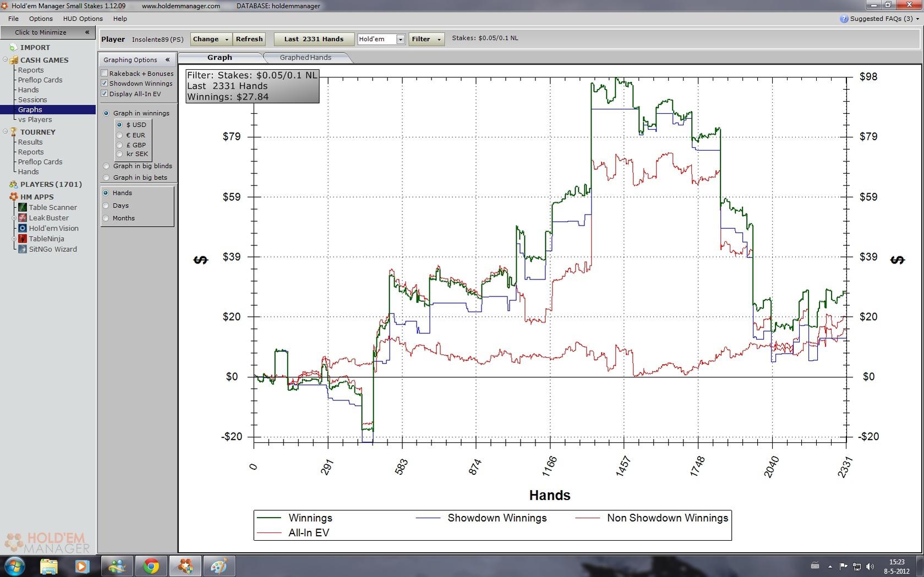This screenshot has width=924, height=577.
Task: Select Graph in big bets
Action: pyautogui.click(x=107, y=178)
